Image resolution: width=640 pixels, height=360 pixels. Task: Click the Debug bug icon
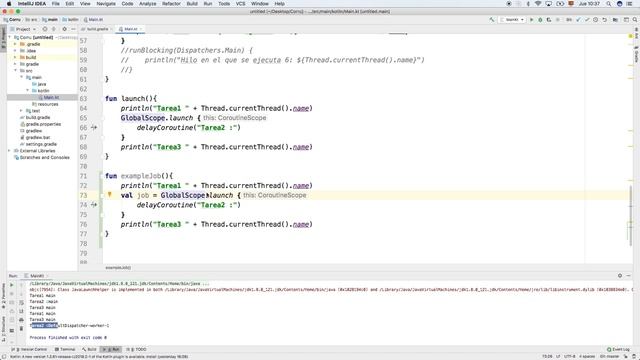(540, 20)
